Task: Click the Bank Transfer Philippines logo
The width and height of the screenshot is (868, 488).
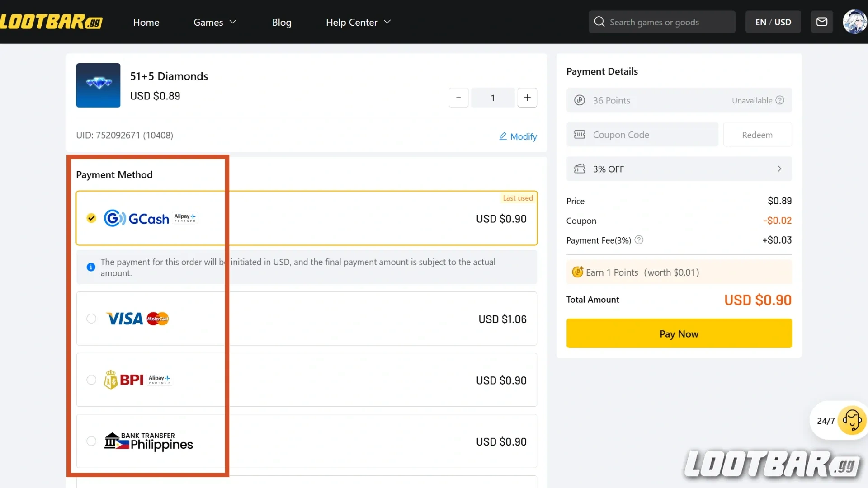Action: [149, 441]
